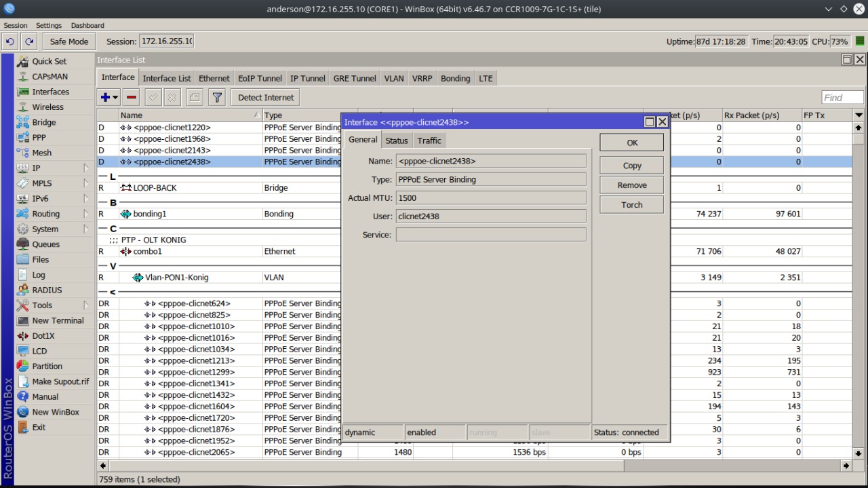Click the Torch button
The width and height of the screenshot is (868, 488).
(x=631, y=205)
